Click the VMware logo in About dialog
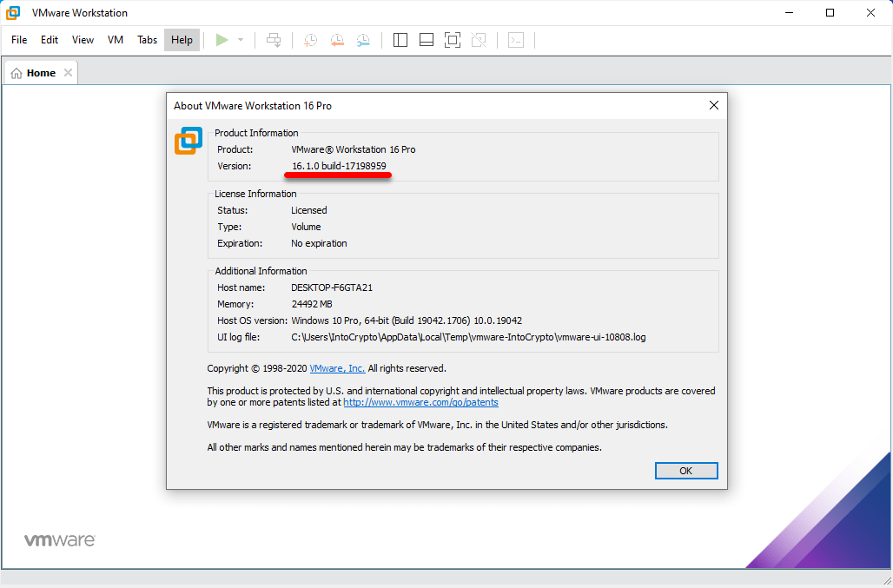893x588 pixels. (189, 141)
